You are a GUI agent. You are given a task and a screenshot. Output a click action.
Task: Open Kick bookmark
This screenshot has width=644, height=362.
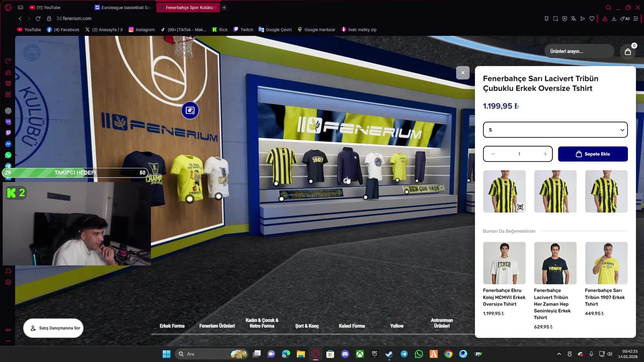coord(220,30)
